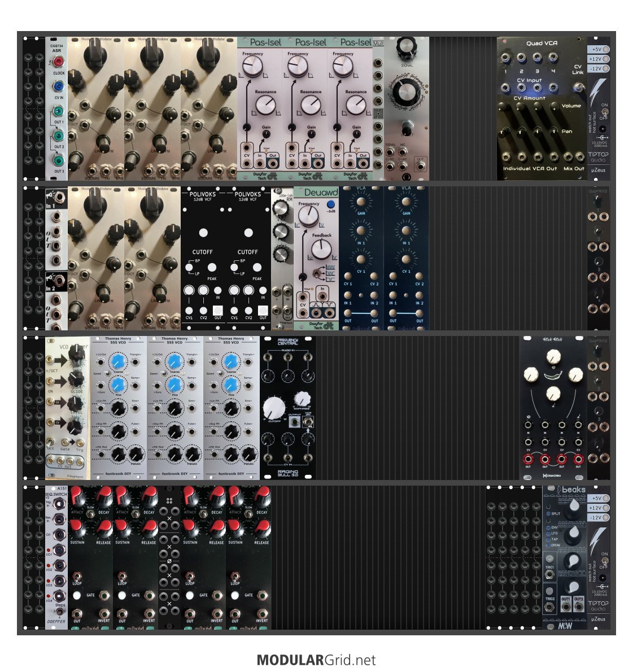Viewport: 633px width, 672px height.
Task: Flip the Deuawd waveform selector switch
Action: click(x=316, y=273)
